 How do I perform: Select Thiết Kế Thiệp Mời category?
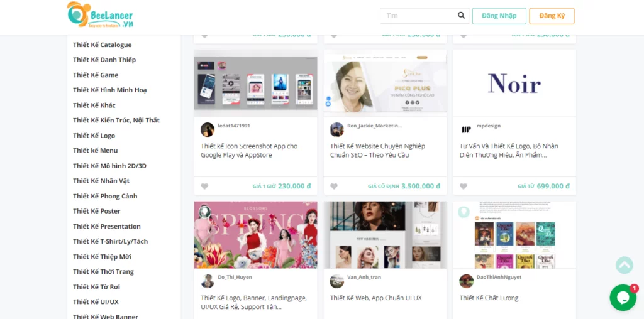103,257
